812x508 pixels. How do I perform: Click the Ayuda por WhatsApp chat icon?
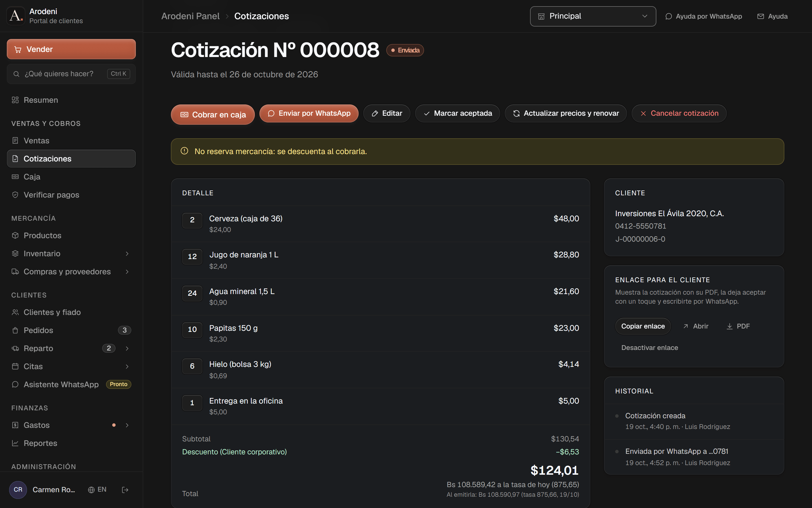coord(668,16)
